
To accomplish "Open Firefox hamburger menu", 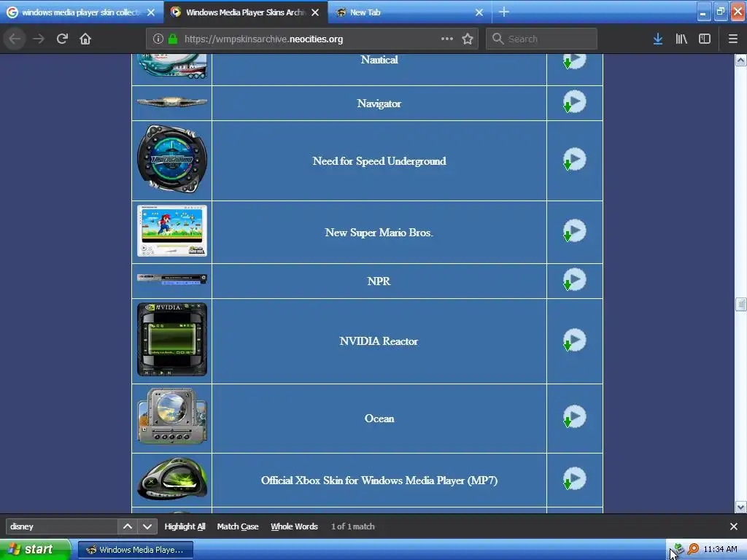I will pyautogui.click(x=732, y=39).
